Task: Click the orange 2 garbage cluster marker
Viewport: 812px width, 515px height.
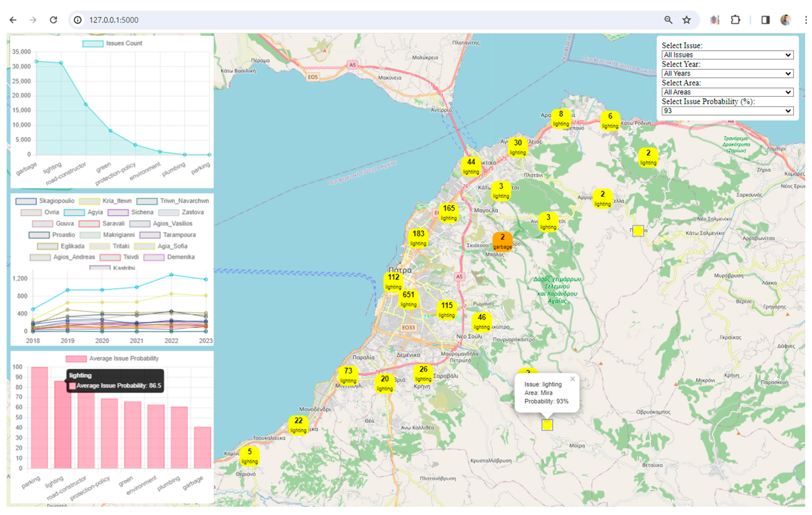Action: [503, 241]
